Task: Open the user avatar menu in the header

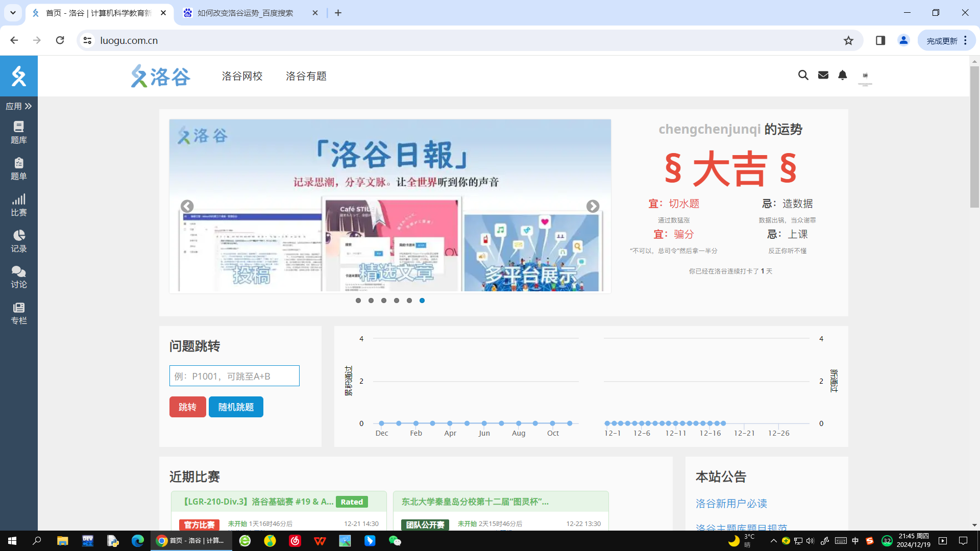Action: pyautogui.click(x=865, y=76)
